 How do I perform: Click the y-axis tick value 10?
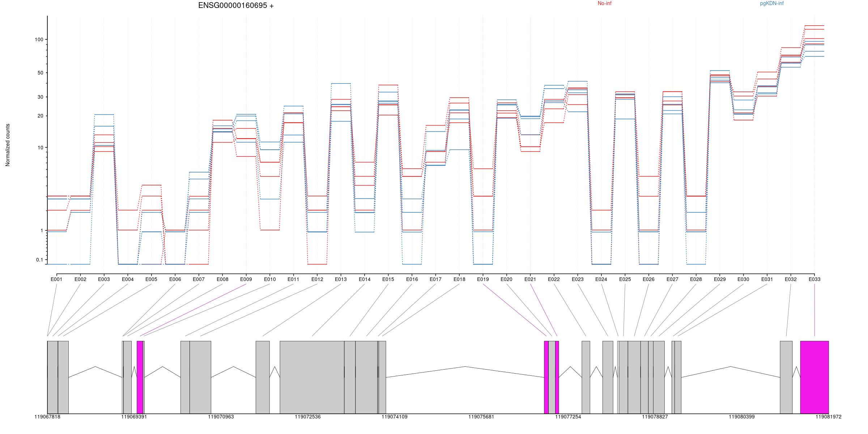tap(40, 148)
